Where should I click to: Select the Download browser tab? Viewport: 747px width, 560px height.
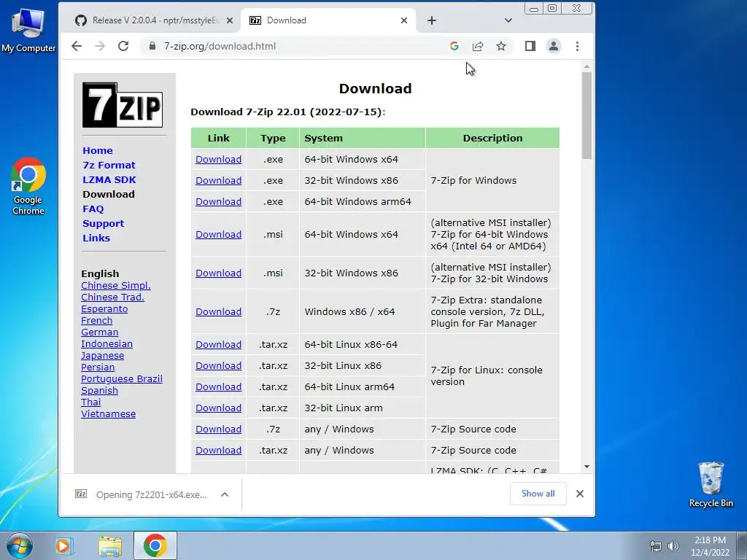[328, 20]
